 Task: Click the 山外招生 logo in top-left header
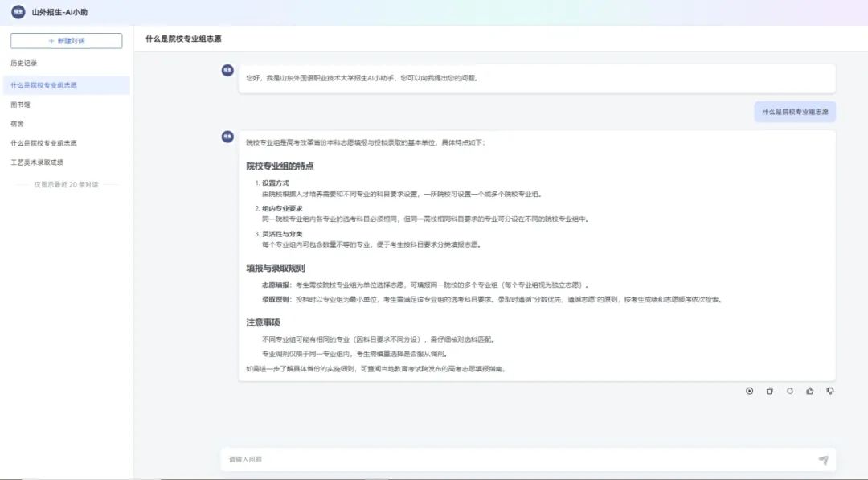click(18, 13)
